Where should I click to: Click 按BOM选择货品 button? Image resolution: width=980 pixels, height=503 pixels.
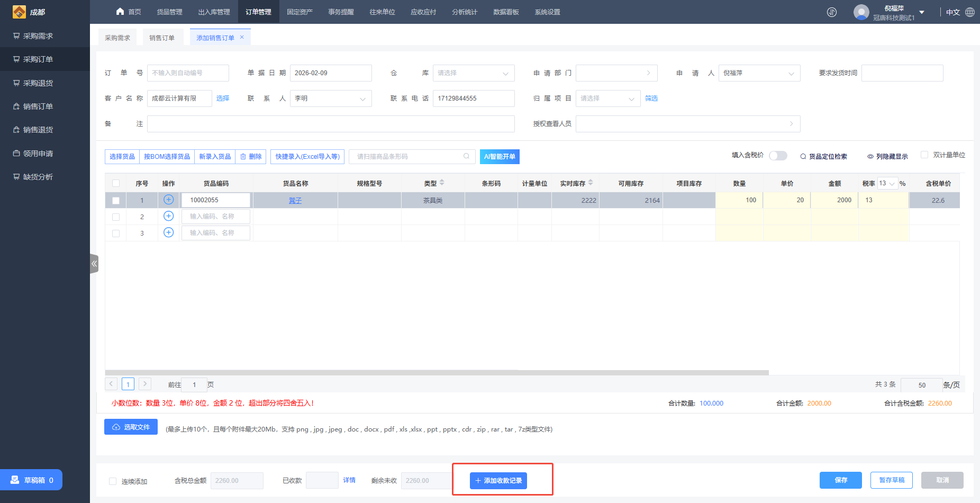point(167,156)
